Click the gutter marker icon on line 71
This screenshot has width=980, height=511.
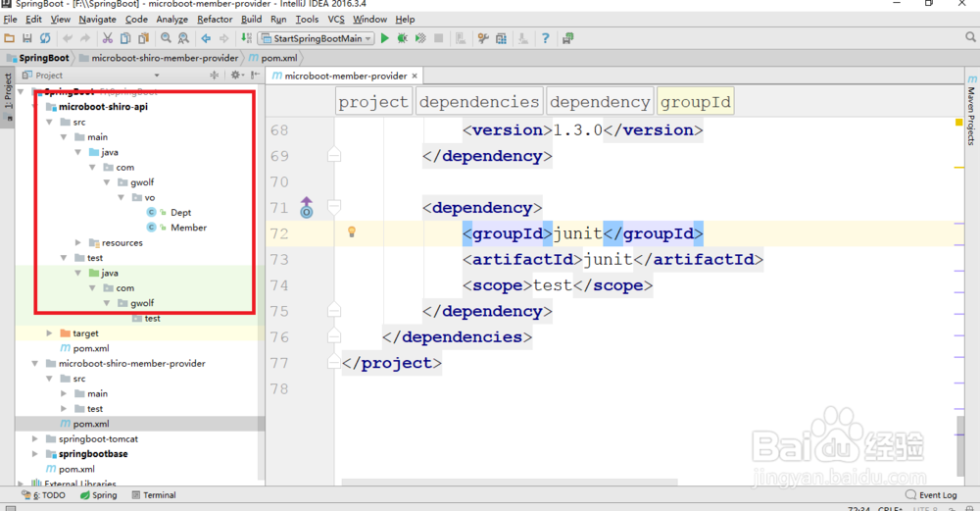(306, 208)
